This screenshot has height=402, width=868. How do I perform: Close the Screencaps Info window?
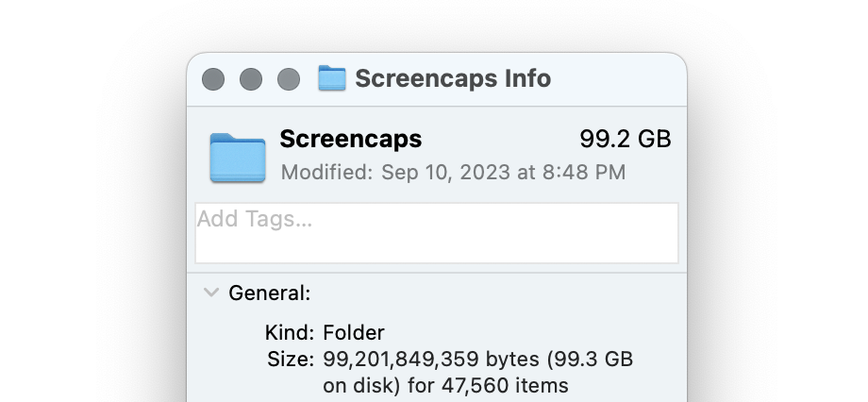(x=213, y=79)
